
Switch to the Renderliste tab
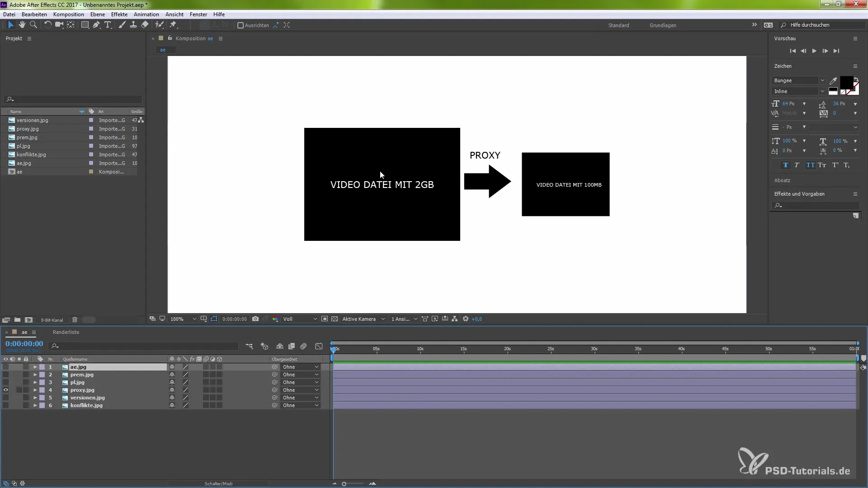(x=66, y=332)
